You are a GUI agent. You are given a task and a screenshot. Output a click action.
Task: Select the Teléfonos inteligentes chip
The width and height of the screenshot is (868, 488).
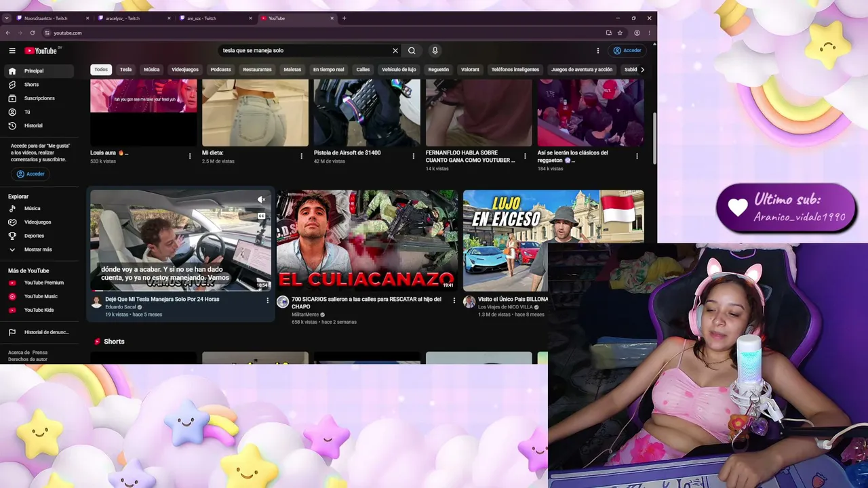515,70
